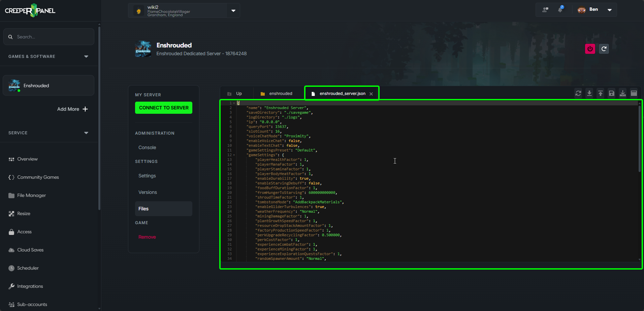
Task: Toggle the fullscreen window icon in editor toolbar
Action: pos(634,93)
